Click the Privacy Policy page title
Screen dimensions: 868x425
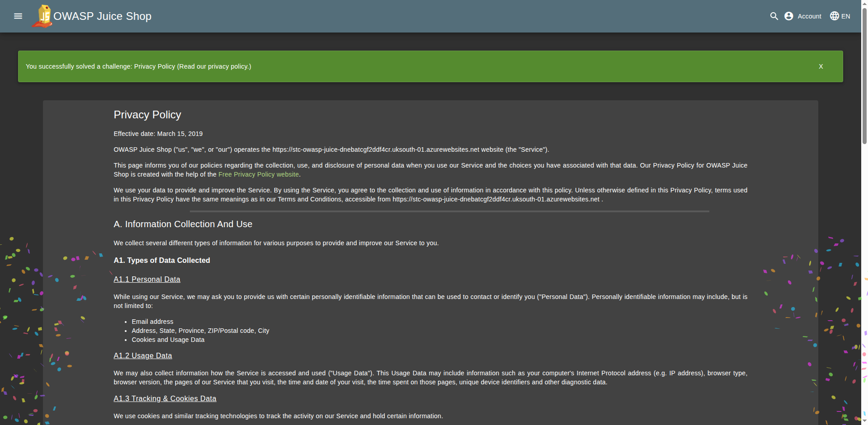[x=147, y=115]
